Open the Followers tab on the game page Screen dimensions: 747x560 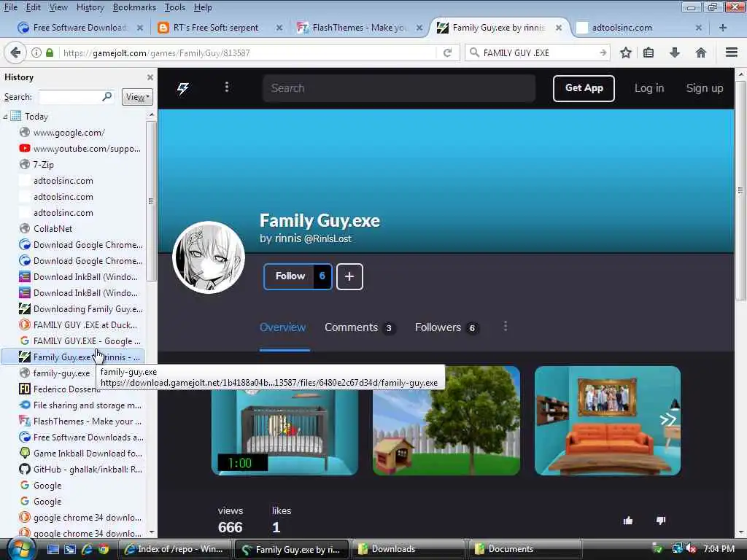click(x=447, y=327)
